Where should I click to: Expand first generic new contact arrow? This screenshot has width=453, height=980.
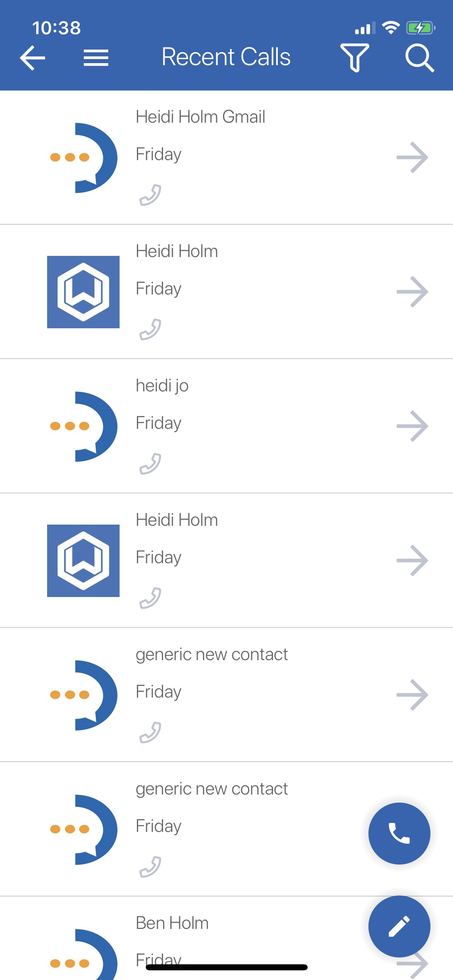click(412, 695)
